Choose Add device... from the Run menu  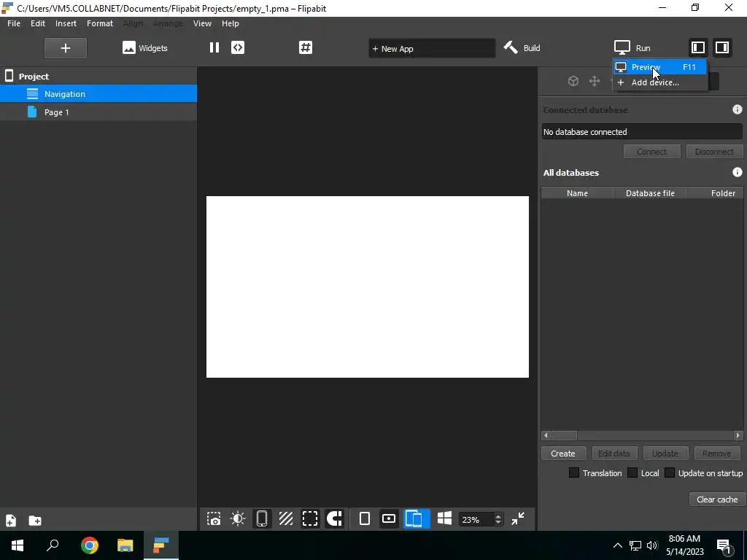point(659,82)
